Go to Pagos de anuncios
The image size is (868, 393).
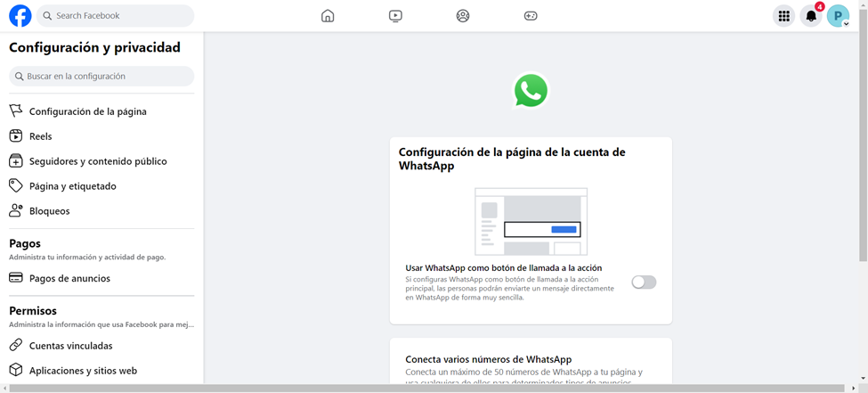tap(101, 278)
